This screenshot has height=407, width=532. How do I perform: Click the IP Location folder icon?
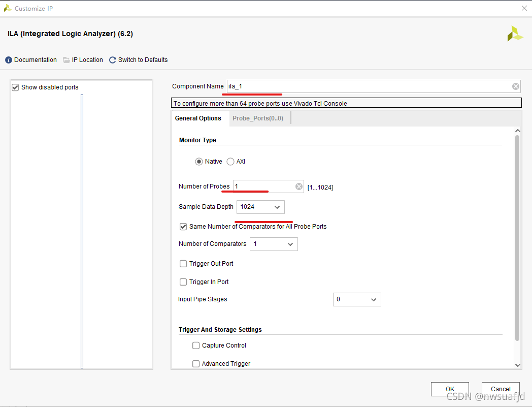66,60
